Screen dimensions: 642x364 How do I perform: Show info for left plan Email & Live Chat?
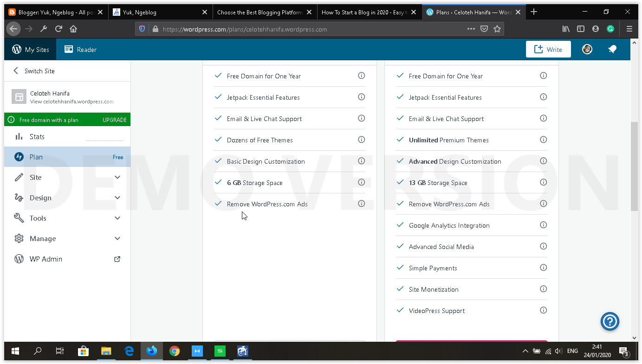pos(362,118)
